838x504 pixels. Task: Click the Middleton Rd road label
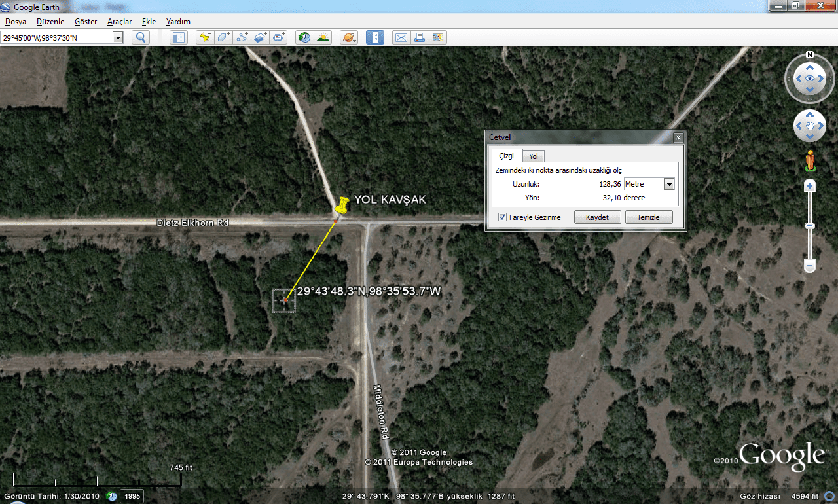381,411
